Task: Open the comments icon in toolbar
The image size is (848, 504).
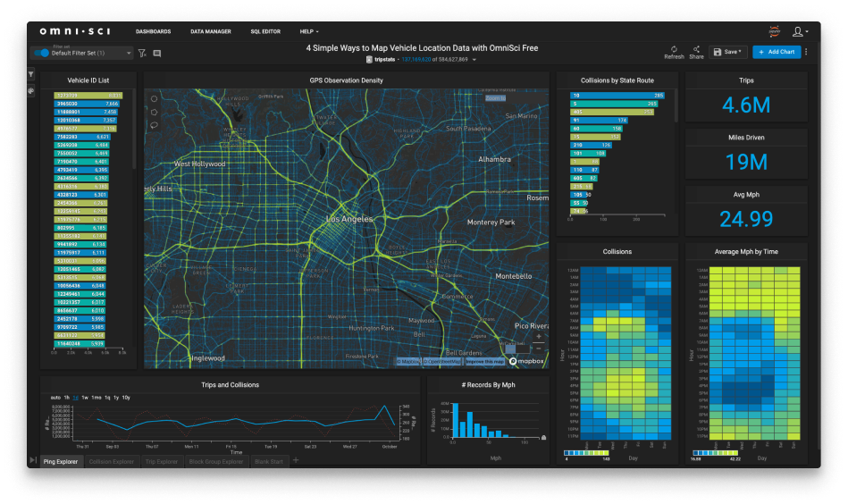Action: point(157,54)
